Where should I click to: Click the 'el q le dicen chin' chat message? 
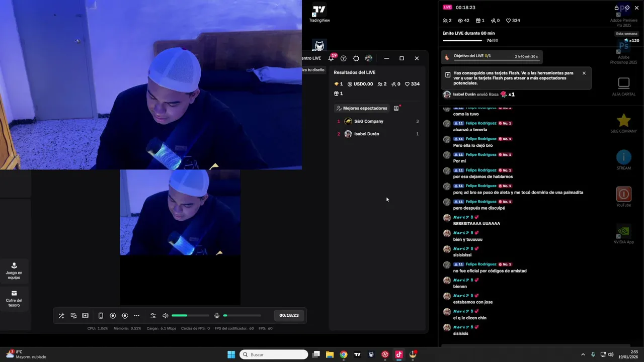click(469, 318)
